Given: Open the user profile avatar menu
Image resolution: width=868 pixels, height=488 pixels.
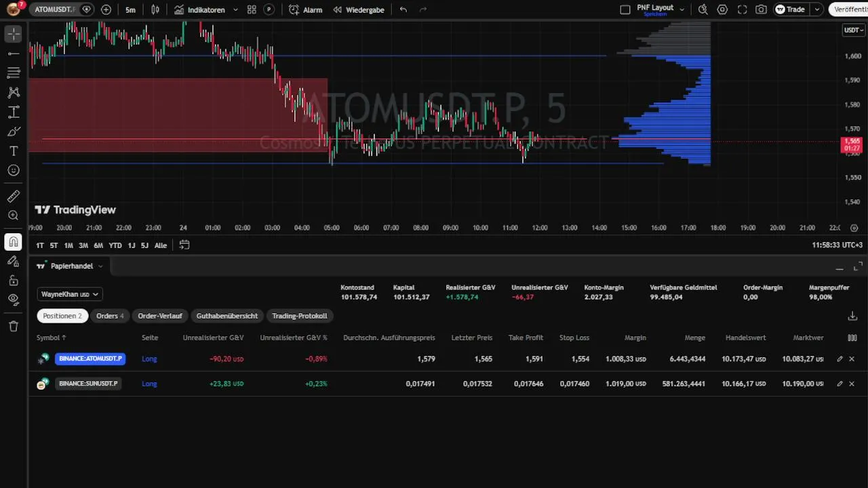Looking at the screenshot, I should 14,9.
